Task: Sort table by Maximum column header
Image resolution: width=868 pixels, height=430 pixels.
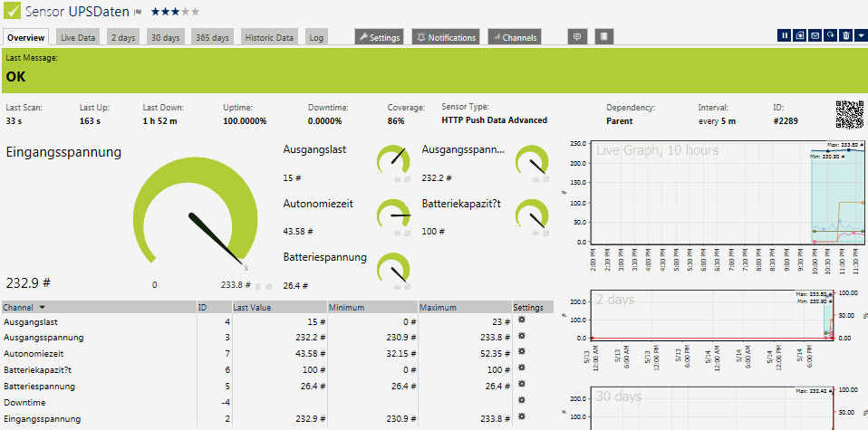Action: pos(465,307)
